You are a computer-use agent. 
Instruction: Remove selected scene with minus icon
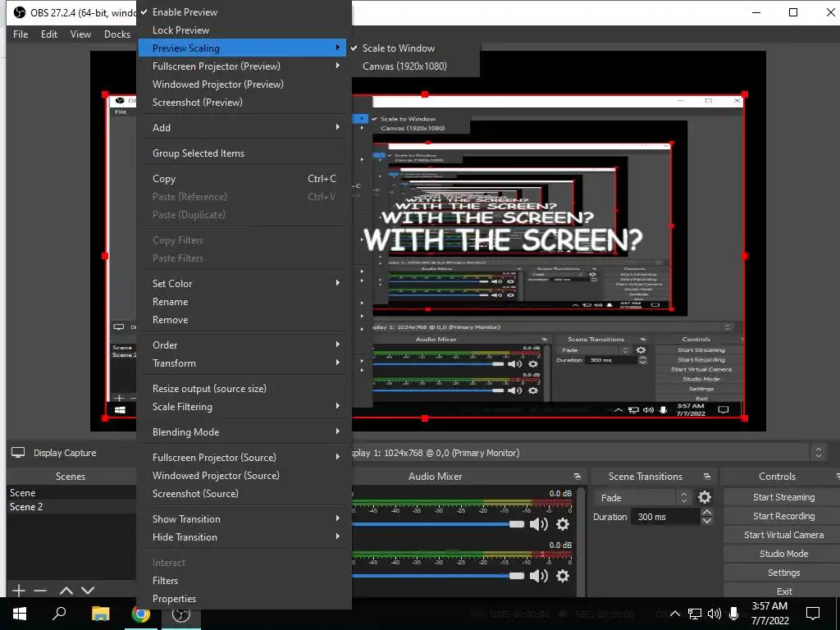(40, 591)
